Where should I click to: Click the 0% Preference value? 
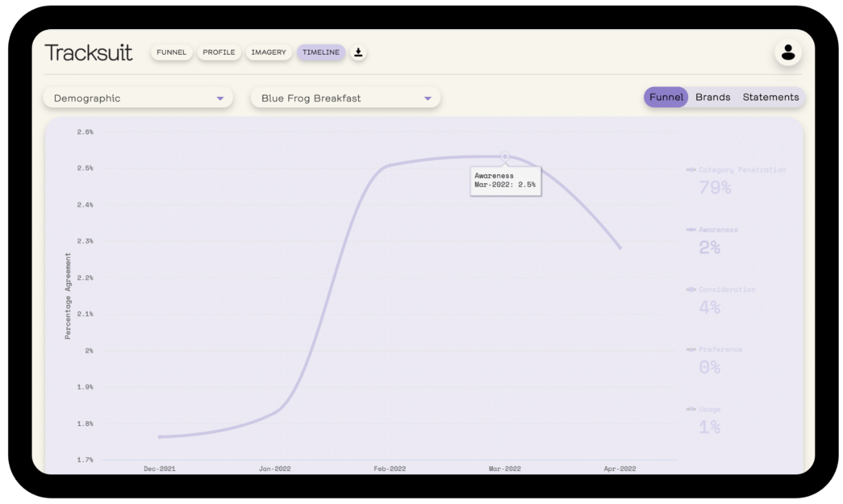pos(710,367)
